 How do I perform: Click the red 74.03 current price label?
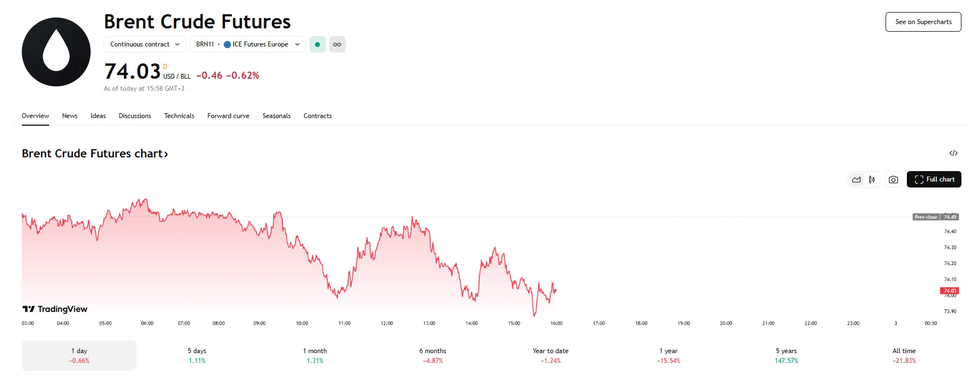[x=949, y=291]
